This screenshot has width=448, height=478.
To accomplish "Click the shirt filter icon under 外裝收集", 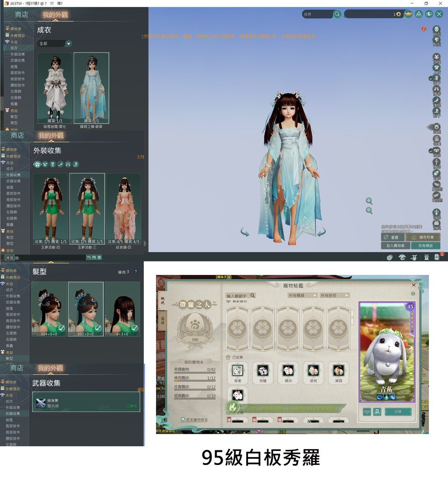I will [x=45, y=165].
